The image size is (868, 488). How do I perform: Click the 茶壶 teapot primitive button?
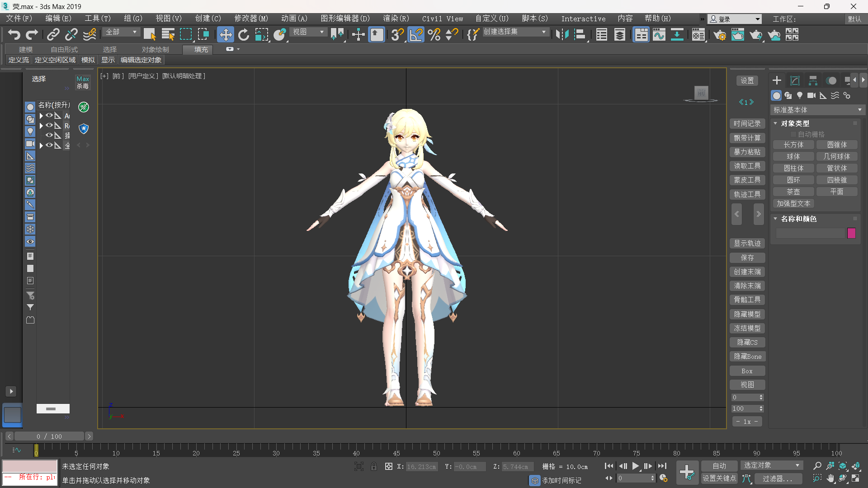pyautogui.click(x=793, y=192)
